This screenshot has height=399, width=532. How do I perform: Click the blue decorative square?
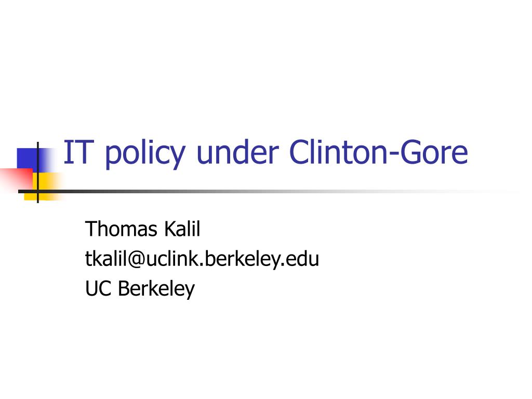[30, 160]
